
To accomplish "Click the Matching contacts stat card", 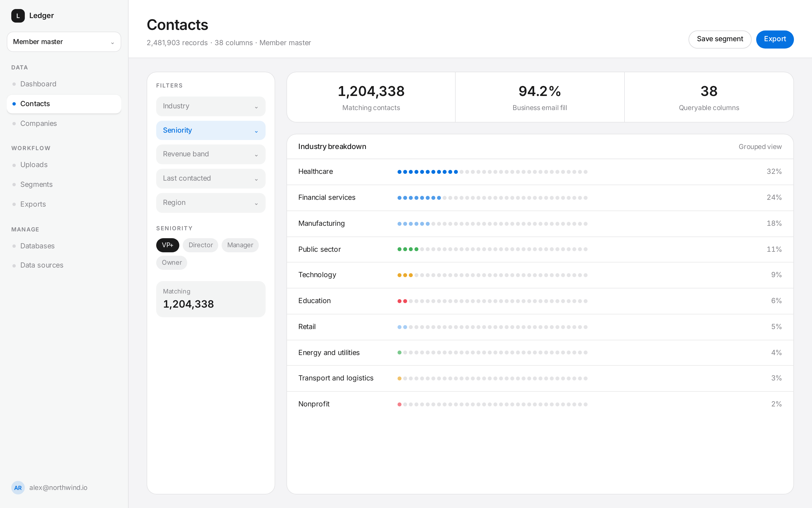I will pyautogui.click(x=371, y=97).
